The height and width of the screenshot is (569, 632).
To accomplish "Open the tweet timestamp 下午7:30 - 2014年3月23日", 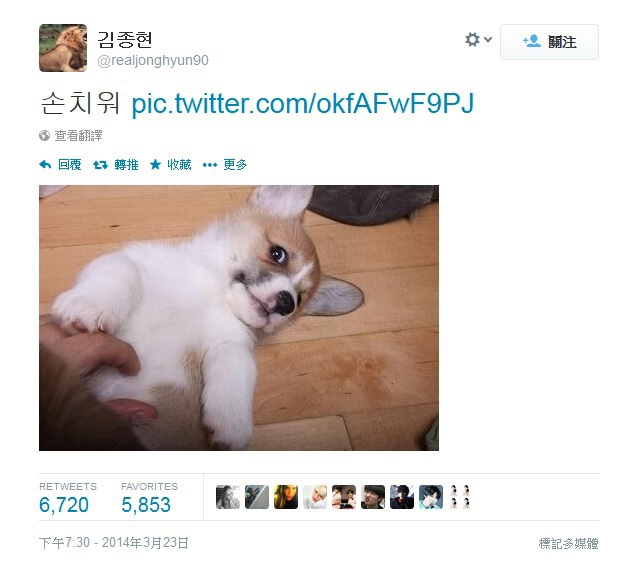I will click(x=114, y=543).
